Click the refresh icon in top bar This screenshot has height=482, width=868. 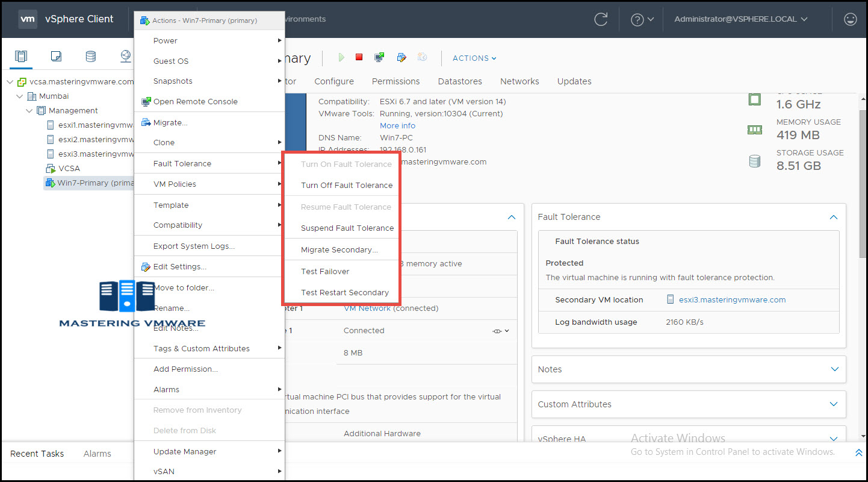[601, 19]
